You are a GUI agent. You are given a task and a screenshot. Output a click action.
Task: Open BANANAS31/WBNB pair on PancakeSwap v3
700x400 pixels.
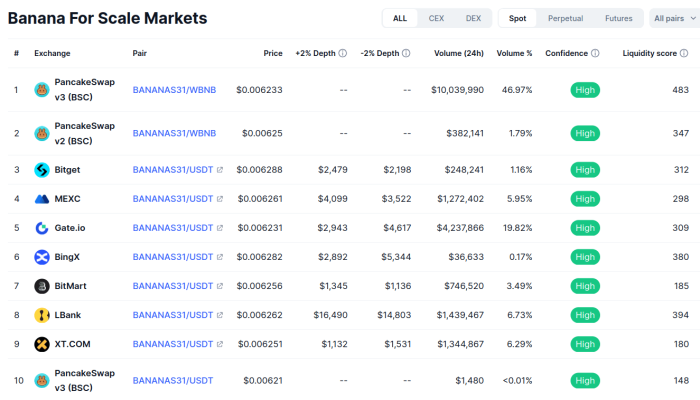[x=174, y=90]
